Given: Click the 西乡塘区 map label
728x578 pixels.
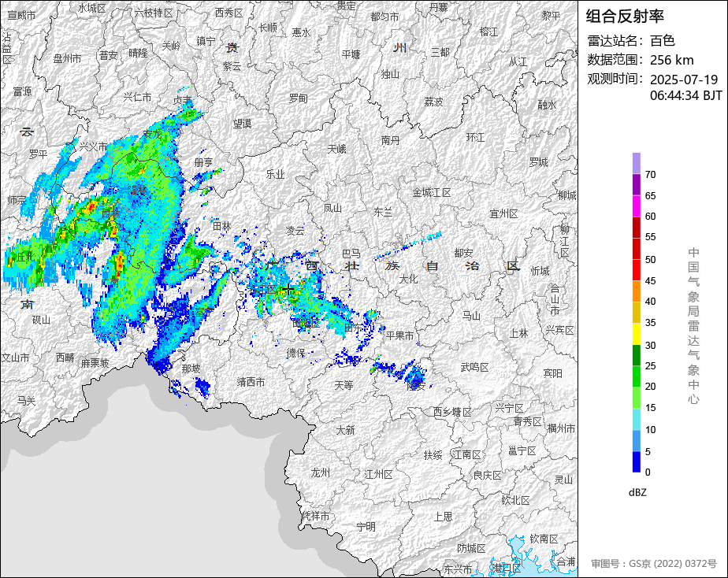Looking at the screenshot, I should (452, 412).
